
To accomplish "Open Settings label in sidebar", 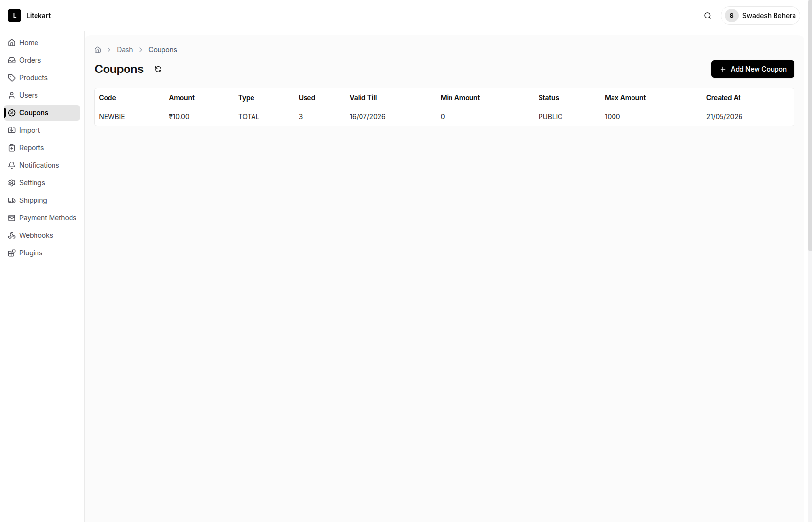I will [32, 183].
